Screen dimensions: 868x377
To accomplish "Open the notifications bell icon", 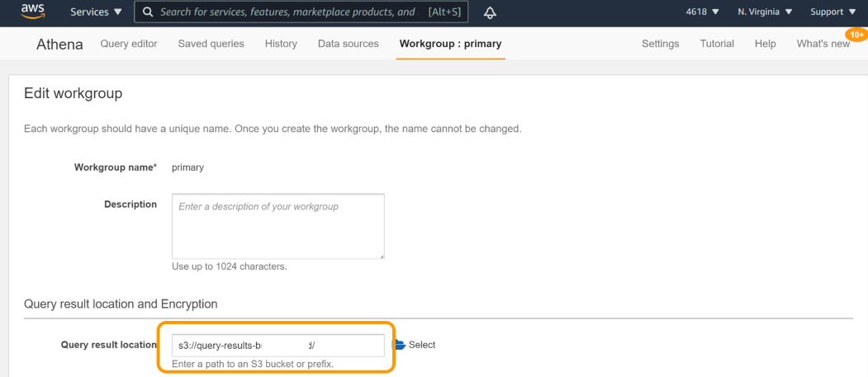I will pos(490,12).
